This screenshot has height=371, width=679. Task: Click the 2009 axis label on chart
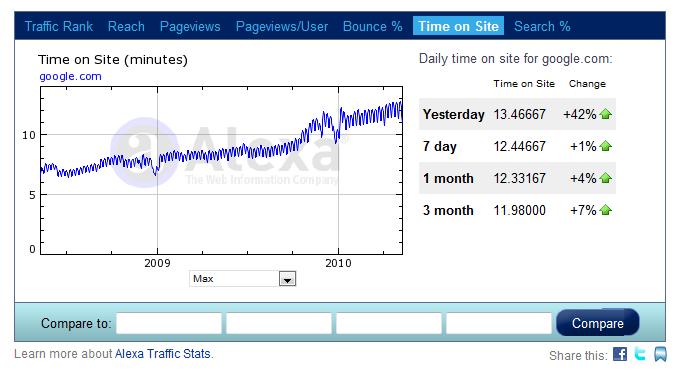pyautogui.click(x=157, y=263)
